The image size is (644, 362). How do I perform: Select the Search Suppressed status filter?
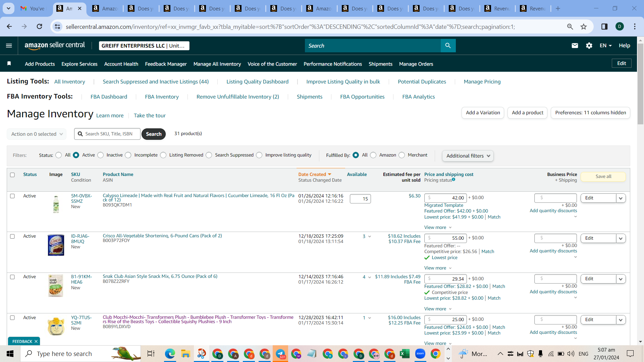click(x=209, y=155)
